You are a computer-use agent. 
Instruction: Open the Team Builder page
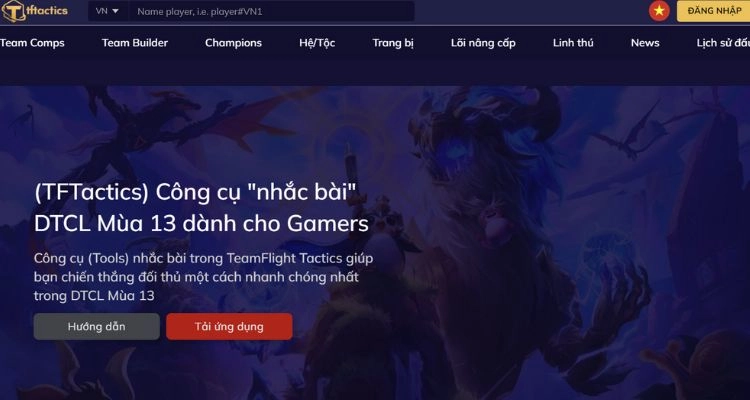coord(135,43)
